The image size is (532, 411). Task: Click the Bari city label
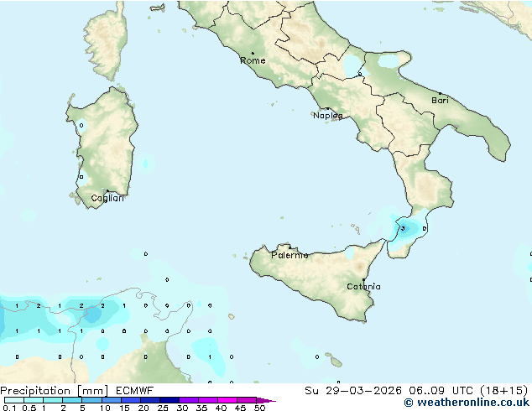click(440, 101)
